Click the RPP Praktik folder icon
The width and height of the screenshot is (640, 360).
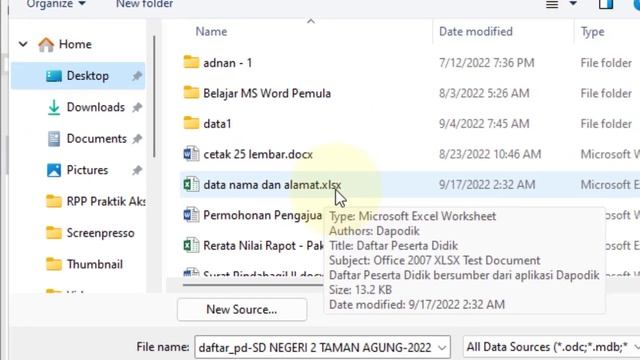point(54,201)
